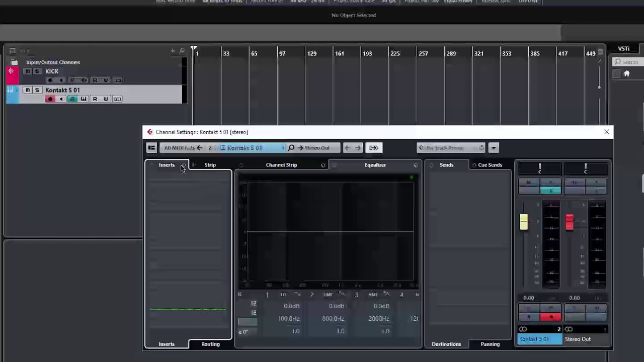Image resolution: width=644 pixels, height=362 pixels.
Task: Select the Sends tab
Action: point(446,165)
